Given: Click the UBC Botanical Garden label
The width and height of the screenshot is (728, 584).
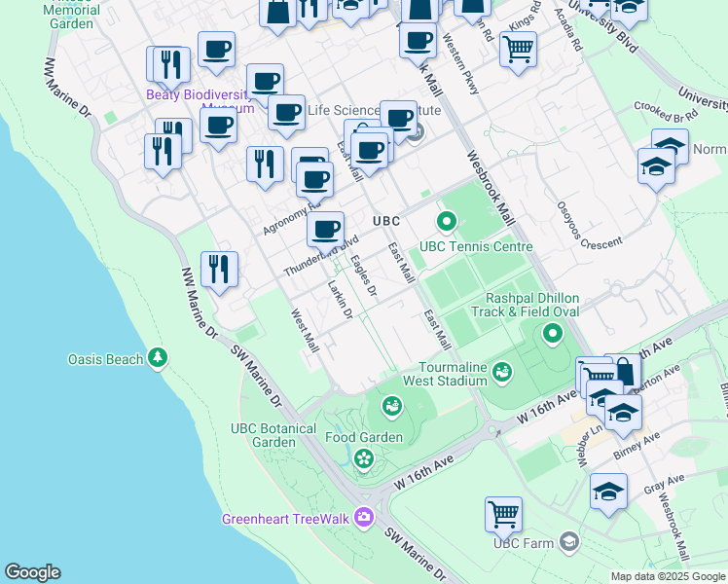Looking at the screenshot, I should pyautogui.click(x=273, y=435).
